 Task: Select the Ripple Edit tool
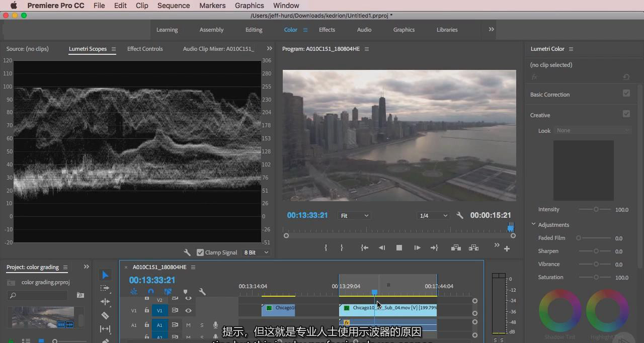coord(105,302)
